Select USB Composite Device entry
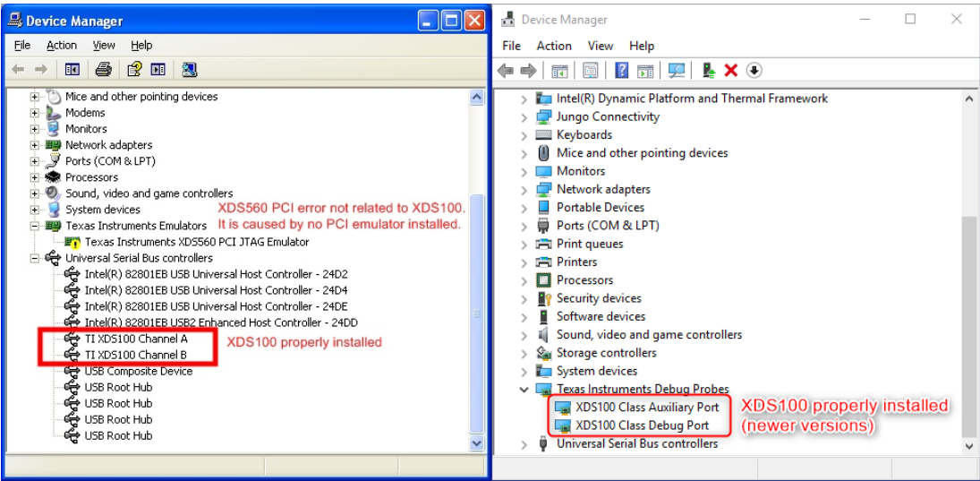The height and width of the screenshot is (481, 980). tap(138, 371)
